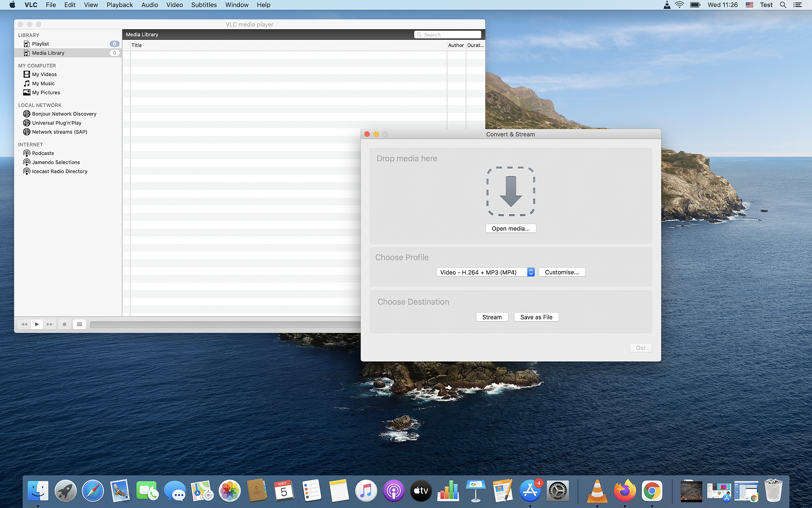
Task: Click the drop media arrow area
Action: (x=511, y=191)
